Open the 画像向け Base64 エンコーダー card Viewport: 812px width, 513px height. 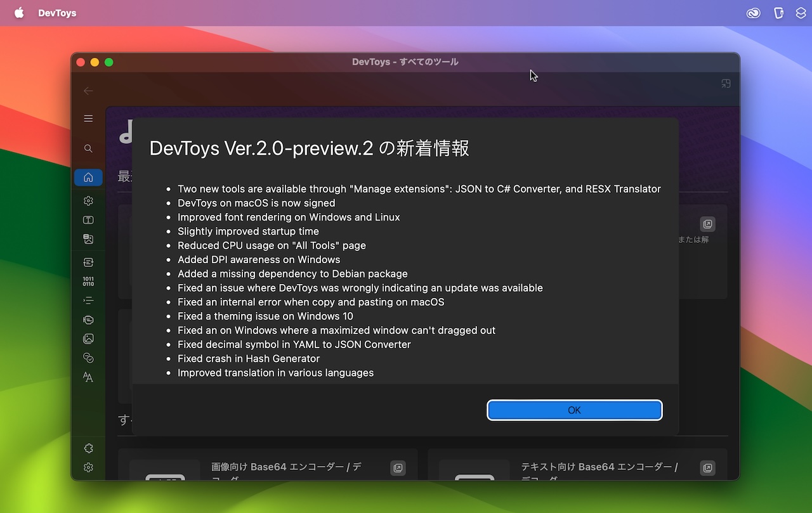[268, 464]
